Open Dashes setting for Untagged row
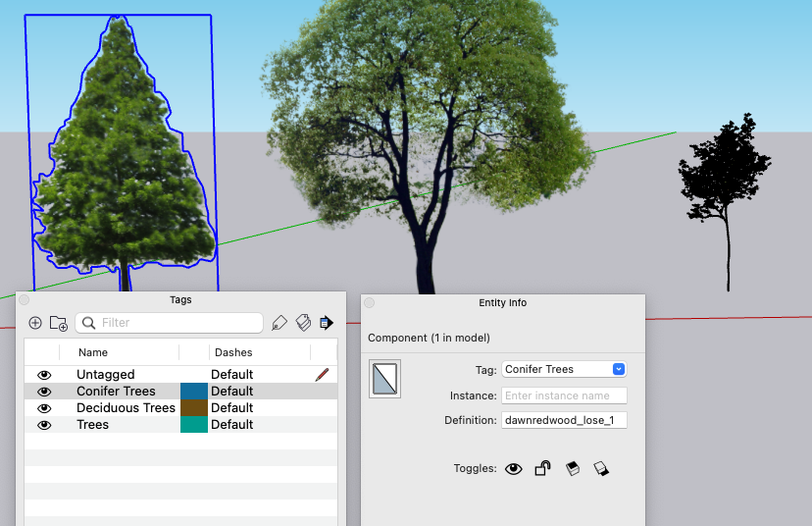 [232, 374]
